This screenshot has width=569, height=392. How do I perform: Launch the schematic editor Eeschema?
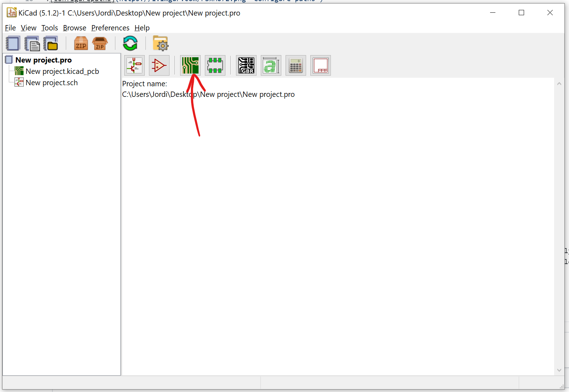134,65
